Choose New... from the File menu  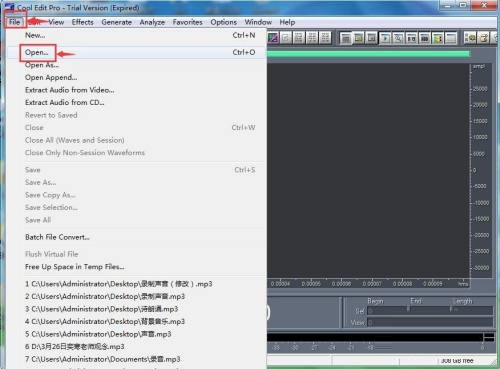(137, 35)
